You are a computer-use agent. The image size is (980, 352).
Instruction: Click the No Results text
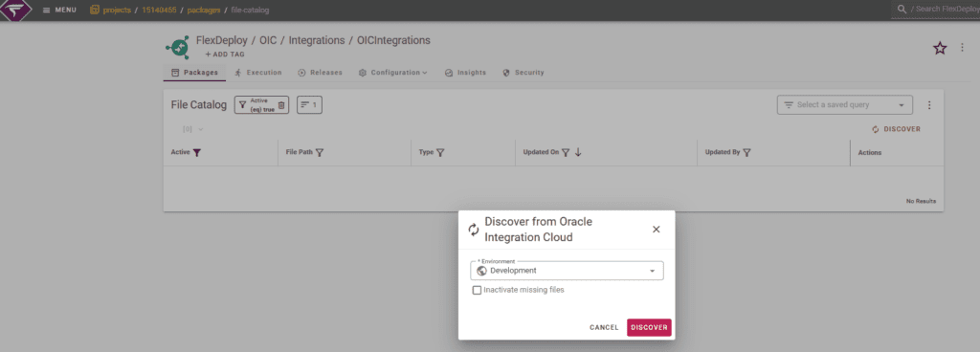click(921, 201)
